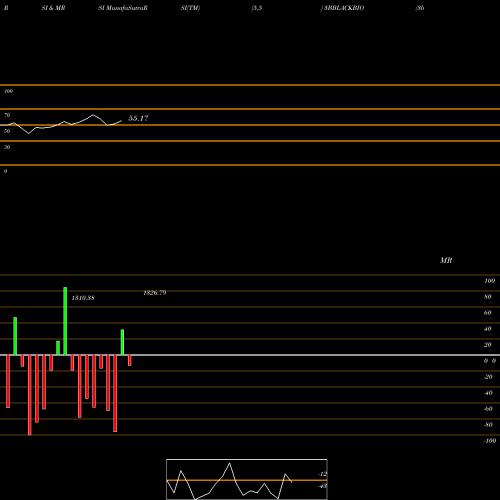Click the MR chart title label
This screenshot has width=500, height=500.
pos(446,260)
